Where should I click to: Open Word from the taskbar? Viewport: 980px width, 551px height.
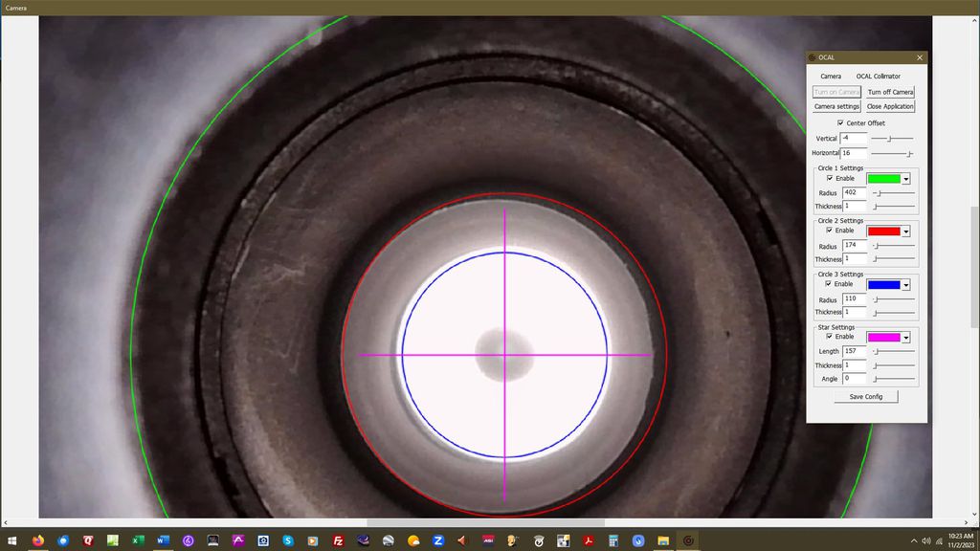tap(163, 540)
